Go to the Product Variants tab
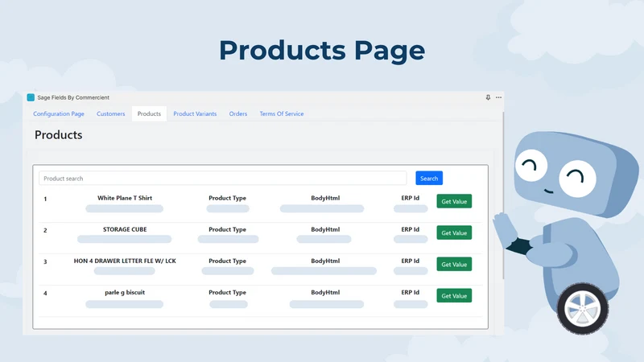Image resolution: width=644 pixels, height=362 pixels. (x=195, y=113)
